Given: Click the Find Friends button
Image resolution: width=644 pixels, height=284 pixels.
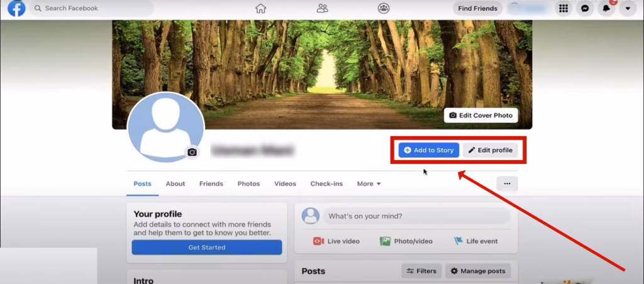Looking at the screenshot, I should click(x=478, y=9).
